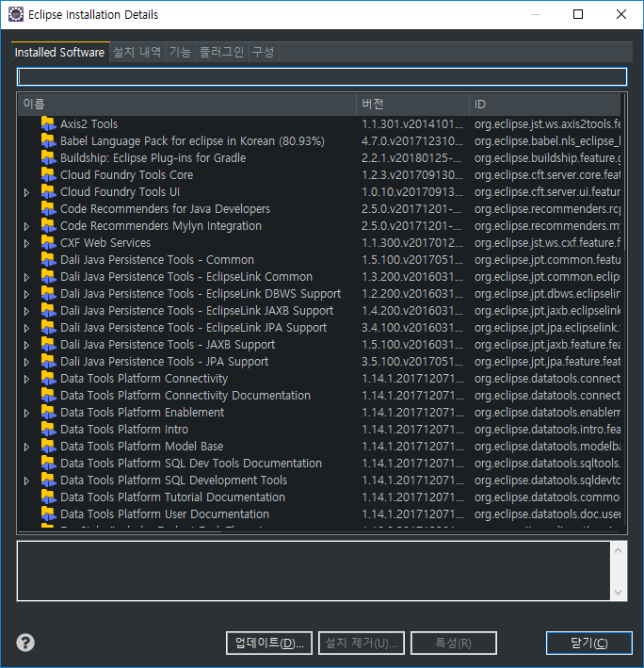Expand Dali JAXB Support node
The height and width of the screenshot is (668, 644).
pyautogui.click(x=26, y=345)
